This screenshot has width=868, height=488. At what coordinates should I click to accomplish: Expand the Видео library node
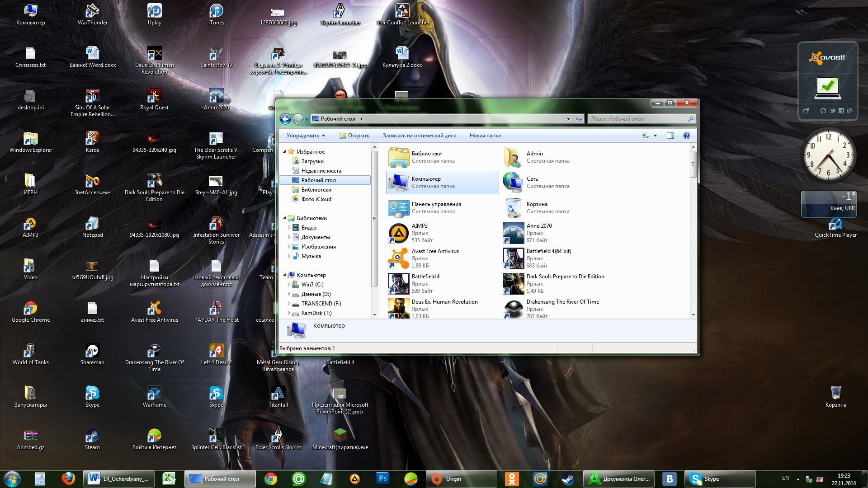289,228
